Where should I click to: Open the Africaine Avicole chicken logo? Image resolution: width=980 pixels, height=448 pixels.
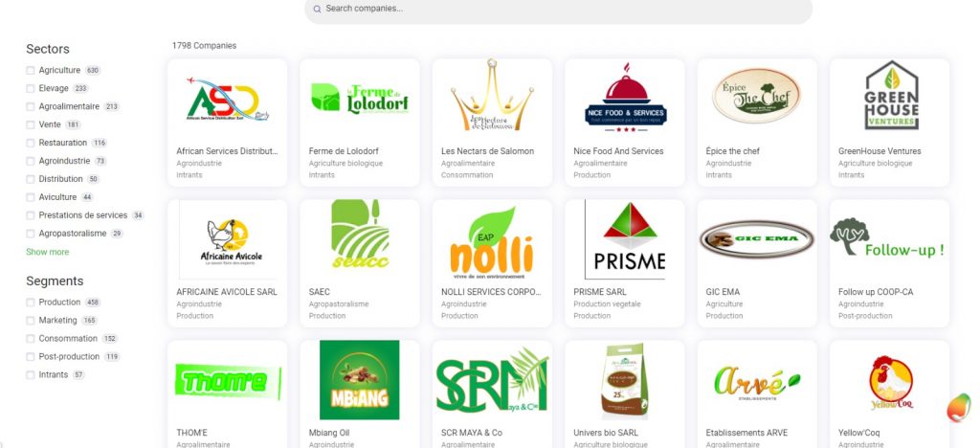pyautogui.click(x=231, y=244)
